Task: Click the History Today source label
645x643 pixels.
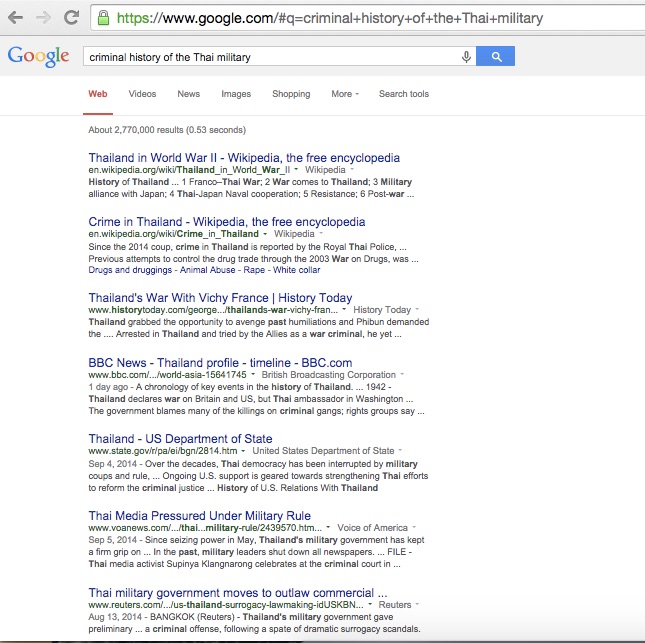Action: [x=382, y=309]
